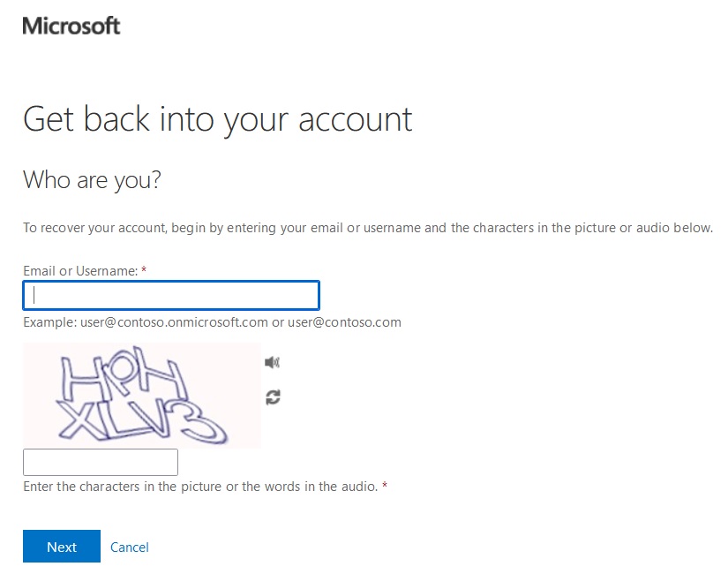
Task: Click the 'Email or Username:' label
Action: coord(81,271)
